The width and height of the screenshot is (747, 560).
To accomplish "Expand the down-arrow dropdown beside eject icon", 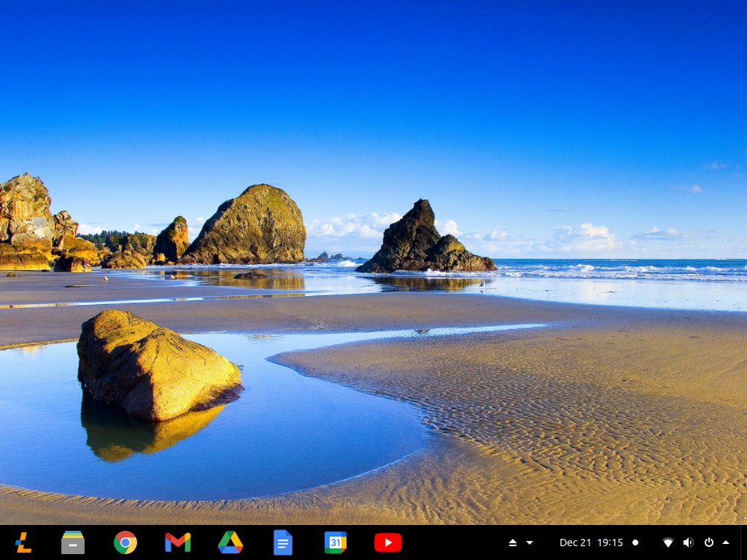I will click(x=530, y=542).
